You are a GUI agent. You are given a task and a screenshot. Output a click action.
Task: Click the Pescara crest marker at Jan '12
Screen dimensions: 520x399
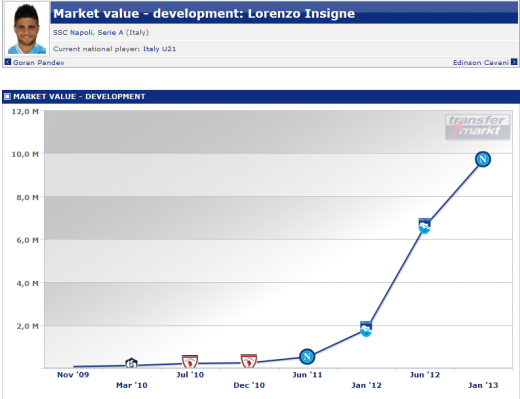[x=366, y=329]
